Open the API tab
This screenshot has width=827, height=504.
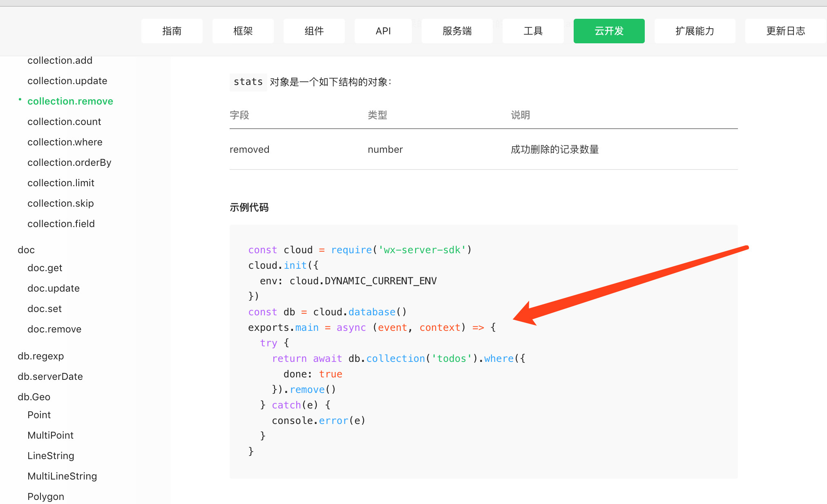383,31
